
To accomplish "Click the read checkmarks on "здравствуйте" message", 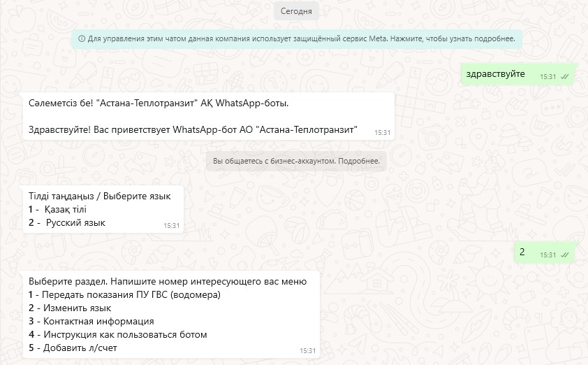I will pos(564,76).
